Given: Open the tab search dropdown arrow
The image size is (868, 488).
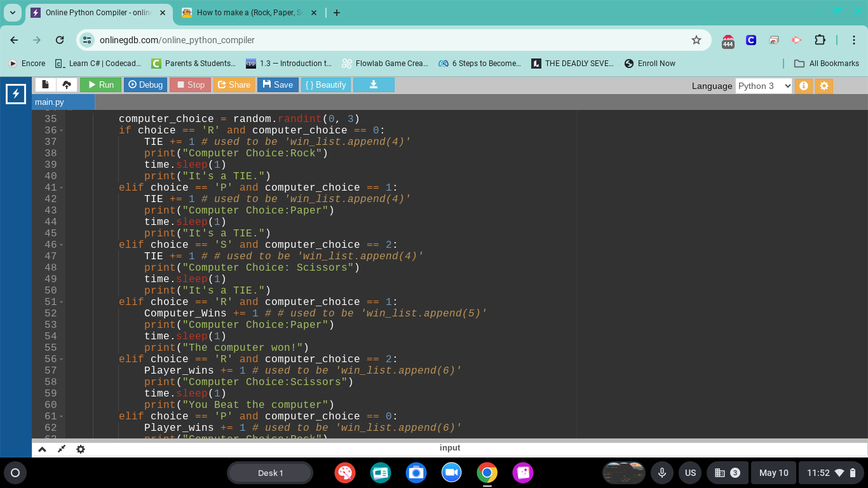Looking at the screenshot, I should (13, 13).
